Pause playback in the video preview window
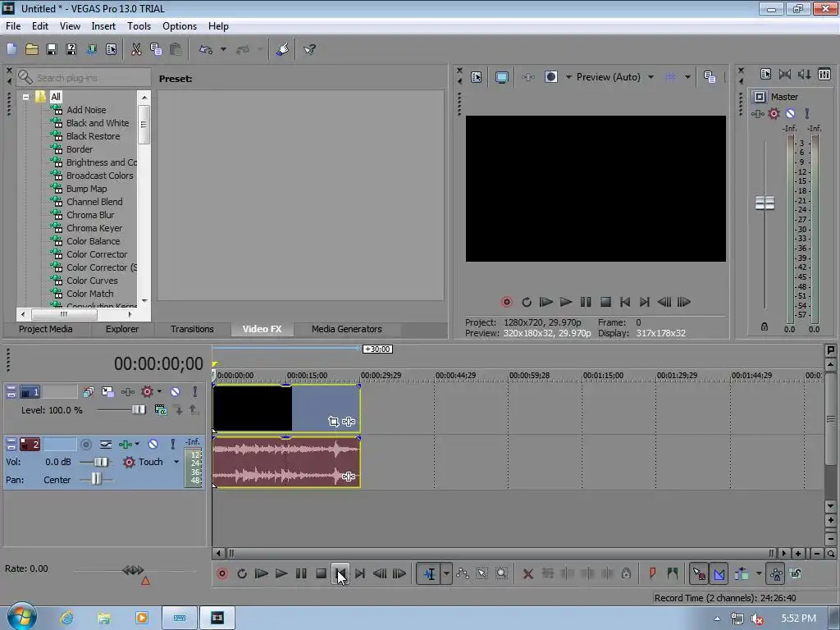 point(586,302)
